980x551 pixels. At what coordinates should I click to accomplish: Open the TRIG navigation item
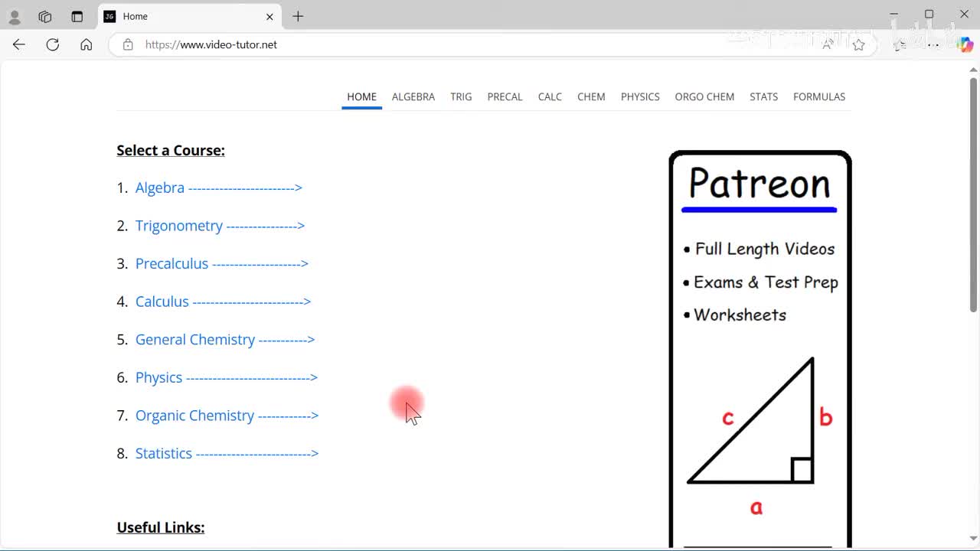pos(461,96)
